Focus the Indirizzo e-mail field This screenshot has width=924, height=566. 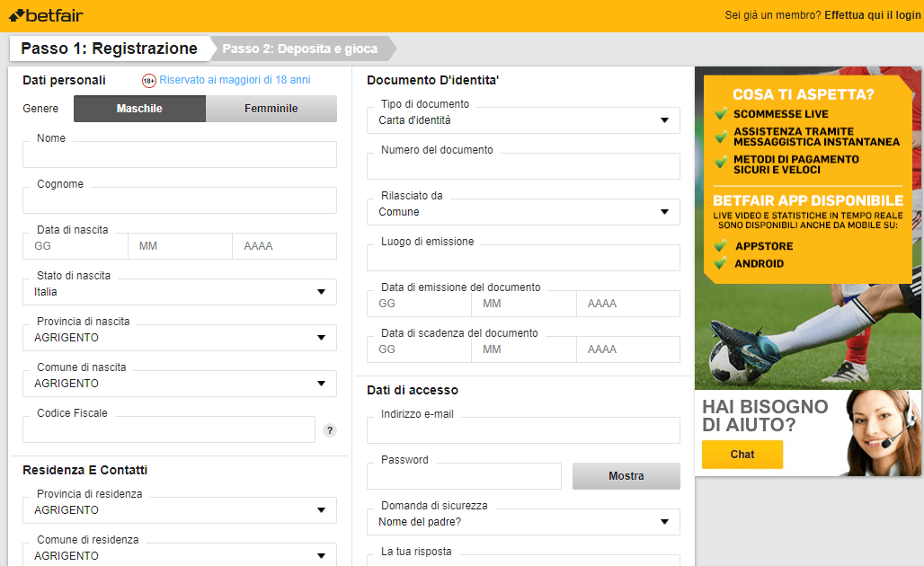click(523, 430)
